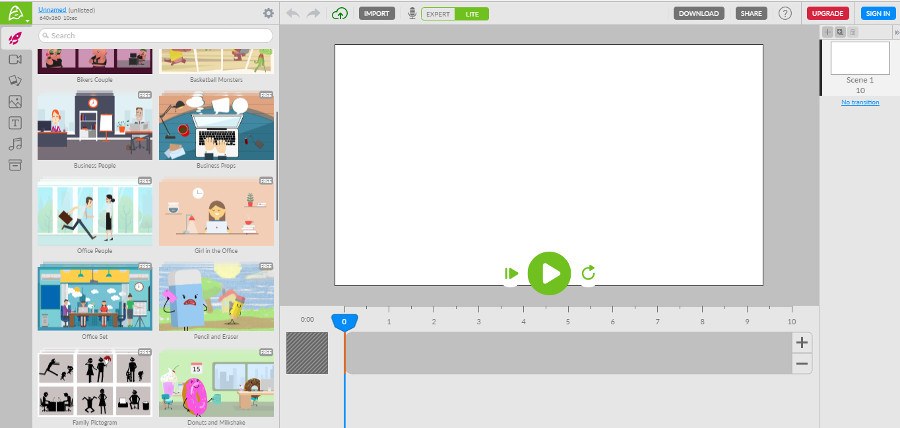This screenshot has height=428, width=900.
Task: Open the help question mark icon
Action: click(785, 13)
